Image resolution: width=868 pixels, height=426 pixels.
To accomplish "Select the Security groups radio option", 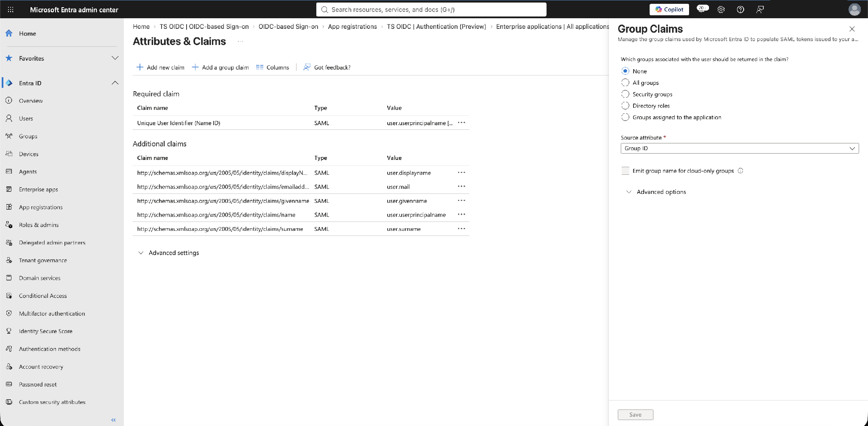I will tap(625, 94).
